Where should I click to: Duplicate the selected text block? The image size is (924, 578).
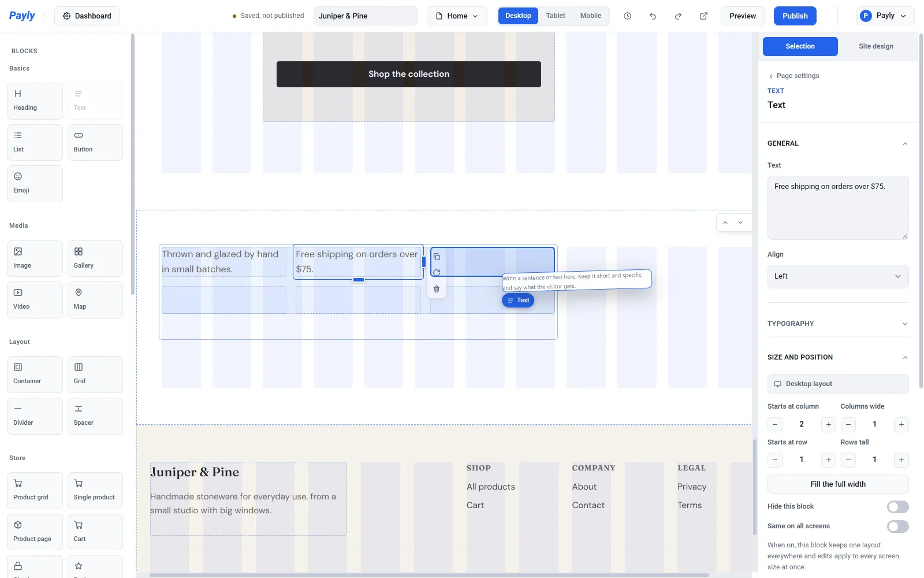click(x=437, y=257)
